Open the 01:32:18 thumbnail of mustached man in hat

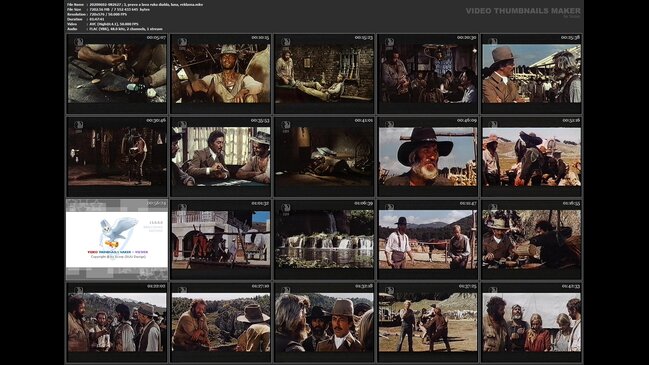click(324, 322)
